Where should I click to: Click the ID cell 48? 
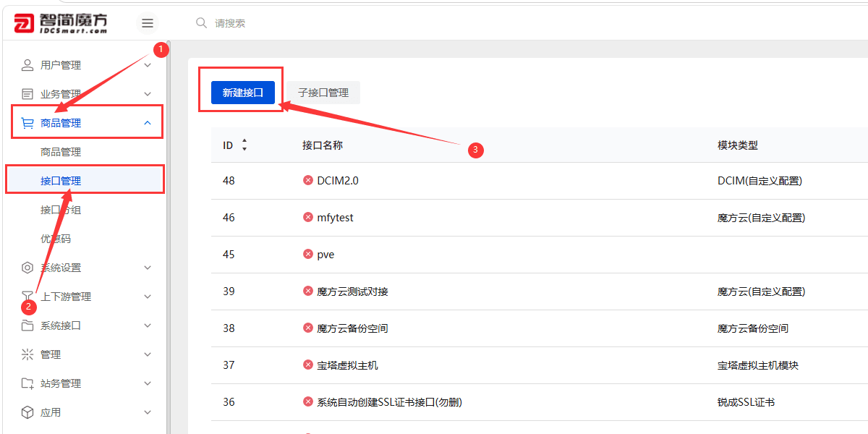click(229, 181)
